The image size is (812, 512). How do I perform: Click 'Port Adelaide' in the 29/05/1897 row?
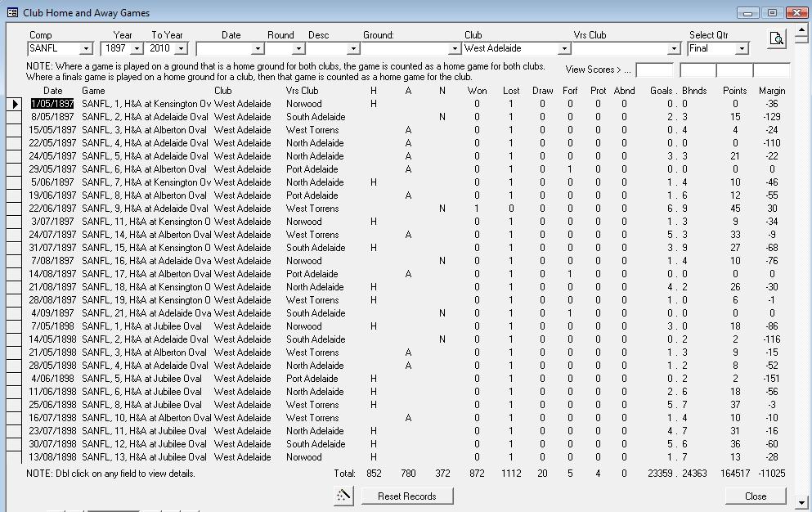pyautogui.click(x=312, y=169)
